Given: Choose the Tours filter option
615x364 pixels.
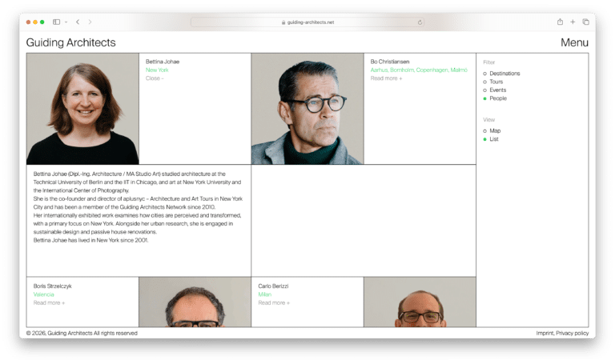Looking at the screenshot, I should (x=485, y=82).
